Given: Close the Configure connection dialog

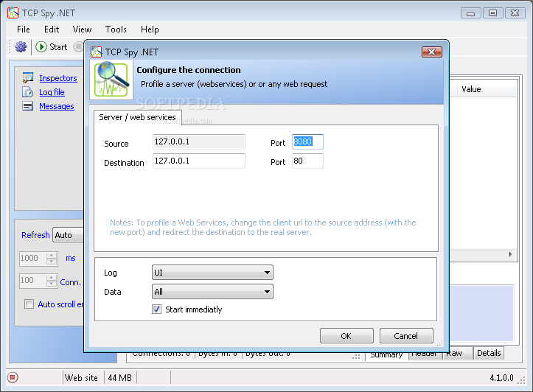Looking at the screenshot, I should [432, 52].
